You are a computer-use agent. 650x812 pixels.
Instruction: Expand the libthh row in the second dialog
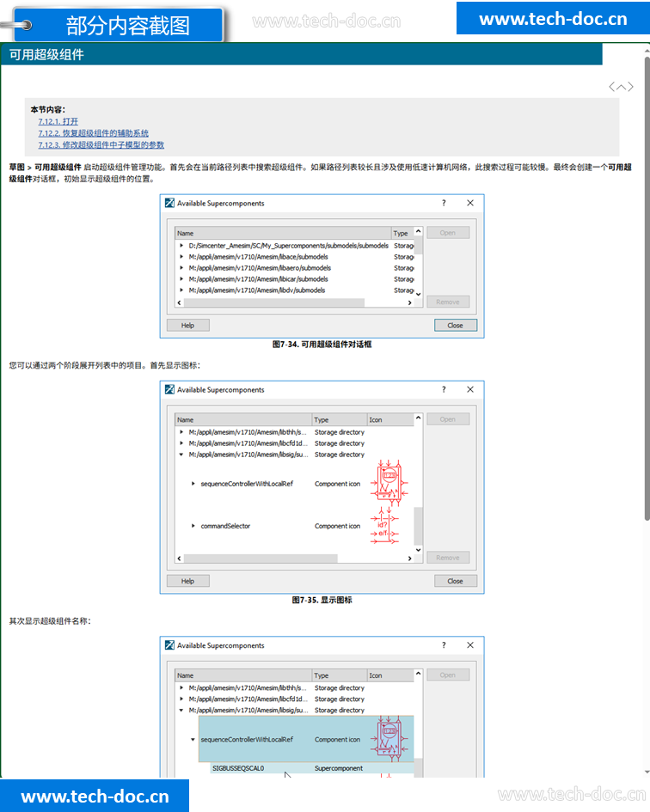click(x=181, y=432)
